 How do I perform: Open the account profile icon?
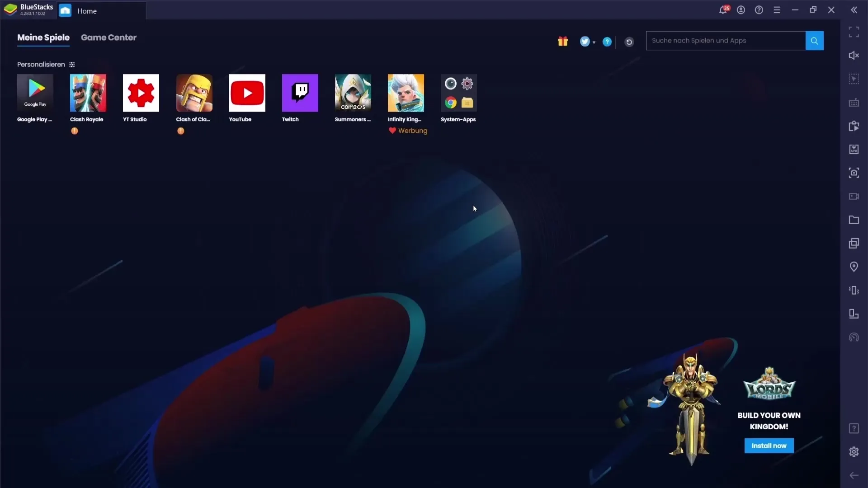[x=741, y=10]
